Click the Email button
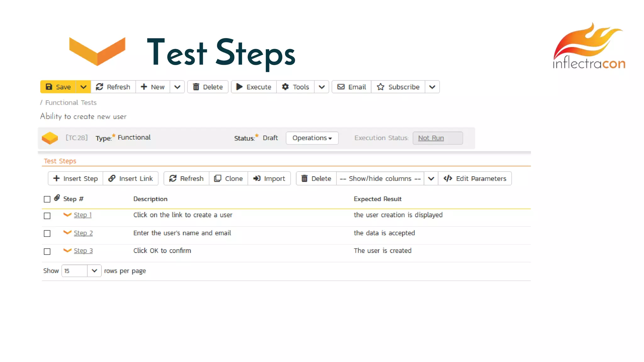 point(352,87)
